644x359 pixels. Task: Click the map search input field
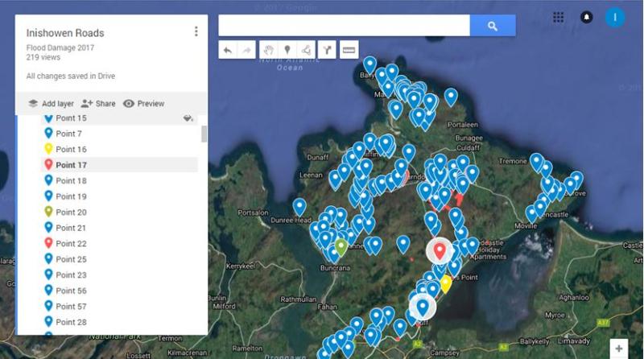pyautogui.click(x=343, y=26)
